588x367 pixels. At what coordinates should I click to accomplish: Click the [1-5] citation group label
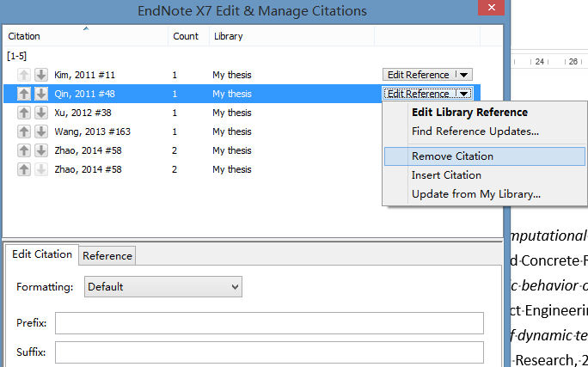tap(17, 56)
